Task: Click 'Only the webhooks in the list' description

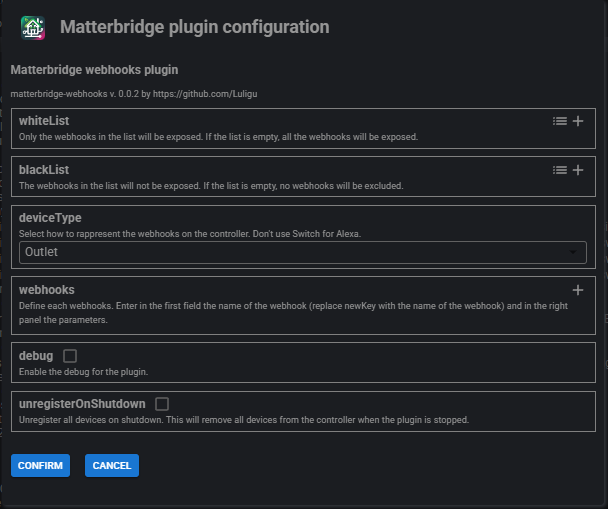Action: pos(218,137)
